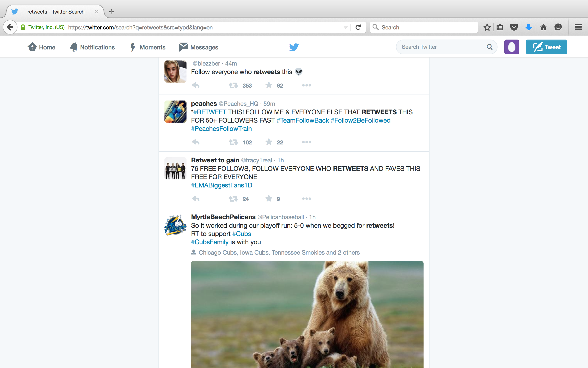This screenshot has height=368, width=588.
Task: Open the Retweet to gain profile link
Action: [x=215, y=160]
